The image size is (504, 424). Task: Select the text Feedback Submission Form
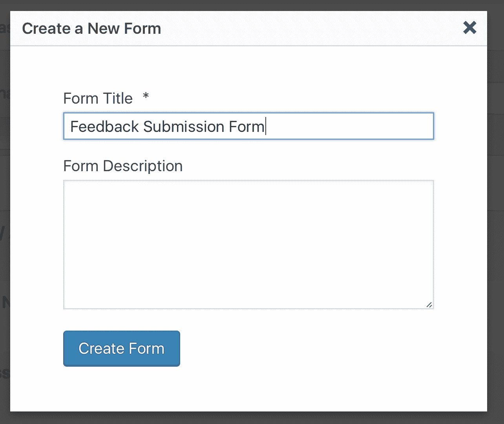coord(167,126)
